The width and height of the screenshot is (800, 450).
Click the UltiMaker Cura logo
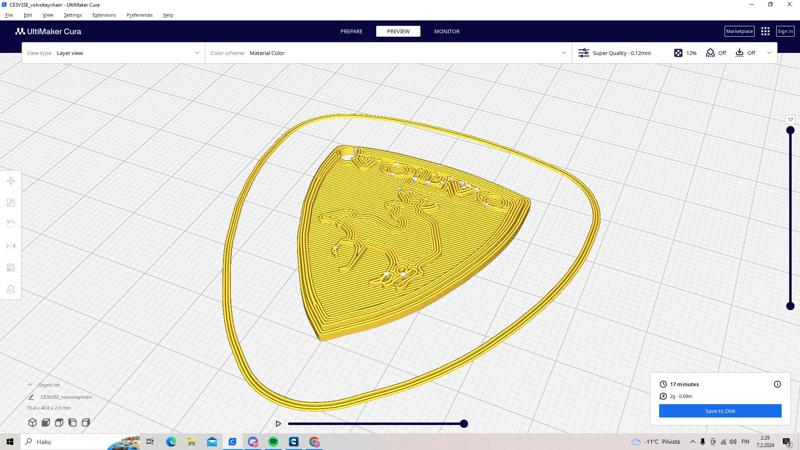(x=48, y=31)
